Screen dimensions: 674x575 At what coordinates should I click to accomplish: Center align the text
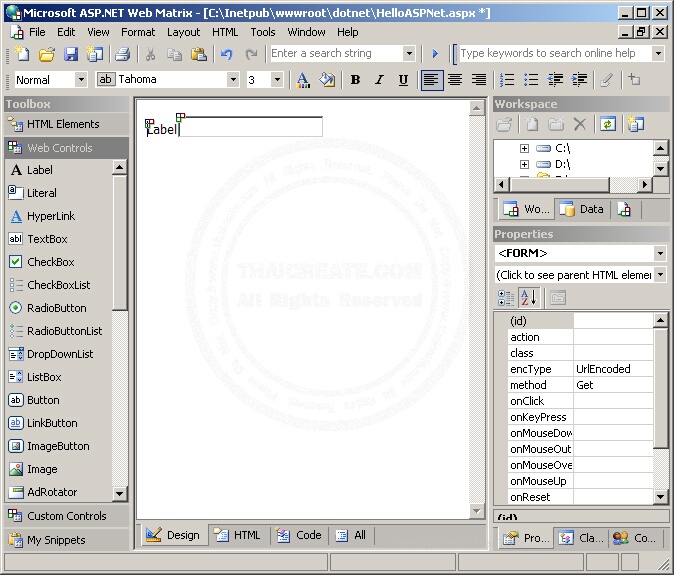point(455,80)
